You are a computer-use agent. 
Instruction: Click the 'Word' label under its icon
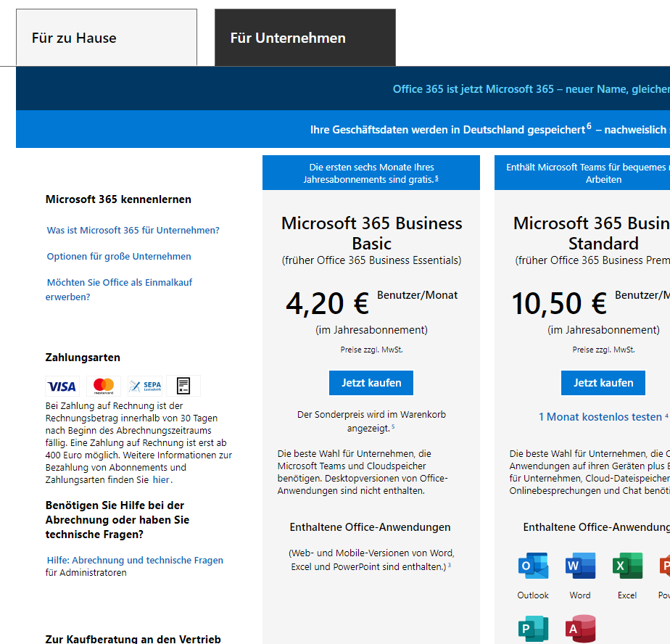click(580, 595)
